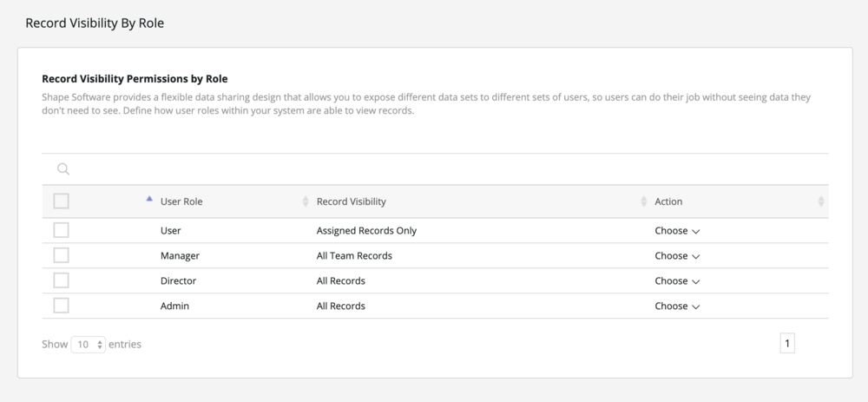868x402 pixels.
Task: Click the Manager role name
Action: tap(180, 256)
